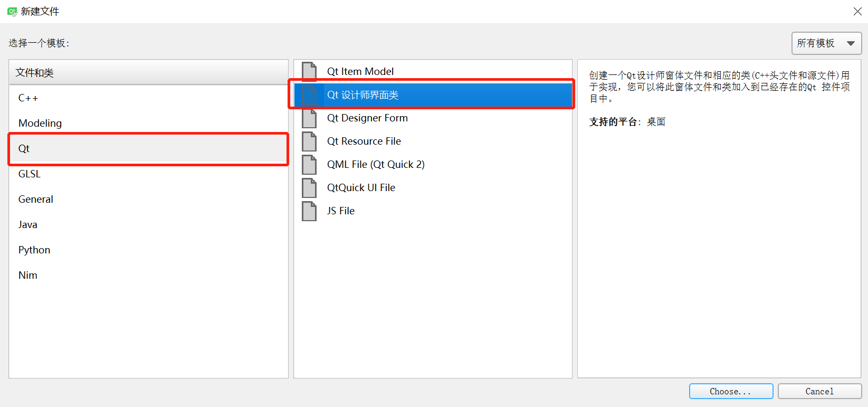Screen dimensions: 868x407
Task: Choose the Qt Designer Form template
Action: [x=433, y=118]
